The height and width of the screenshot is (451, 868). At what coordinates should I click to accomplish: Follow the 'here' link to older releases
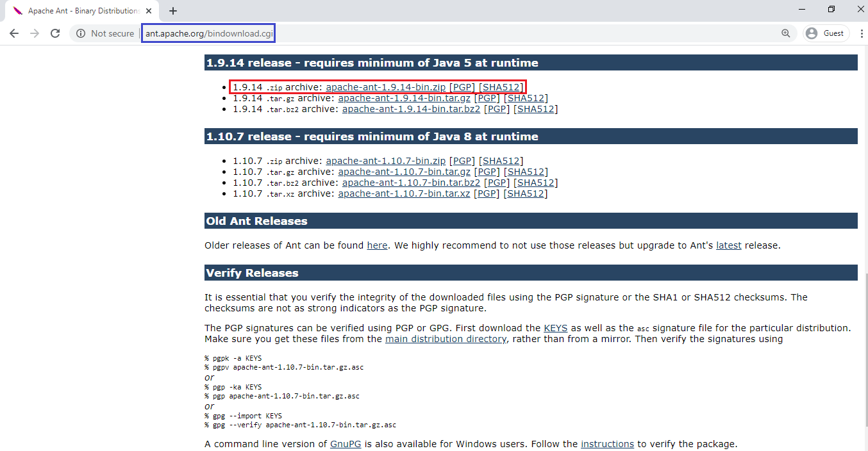click(377, 245)
